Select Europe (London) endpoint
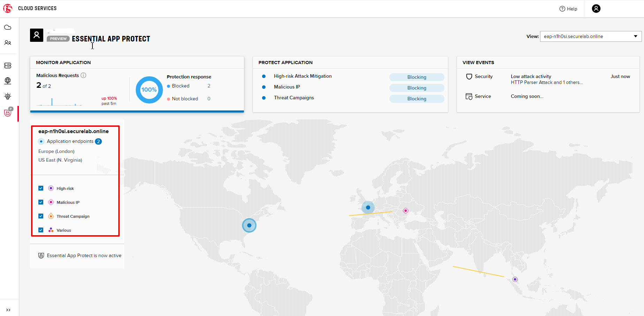 tap(57, 151)
